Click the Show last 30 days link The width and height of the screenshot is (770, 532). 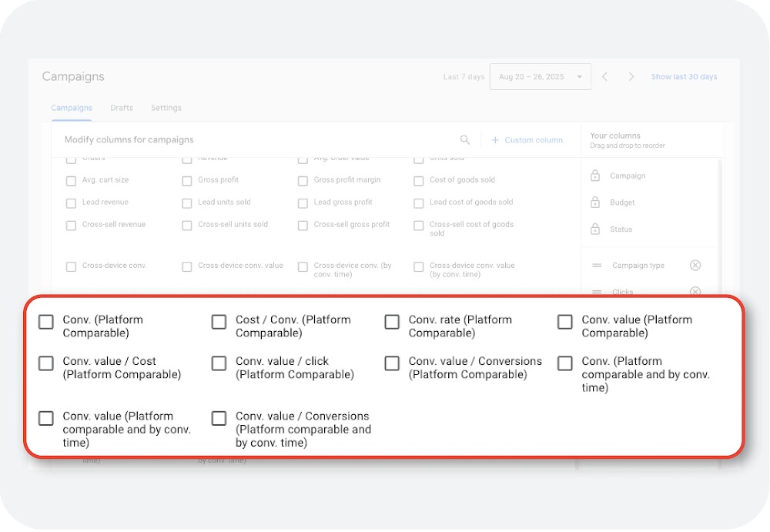click(x=684, y=76)
